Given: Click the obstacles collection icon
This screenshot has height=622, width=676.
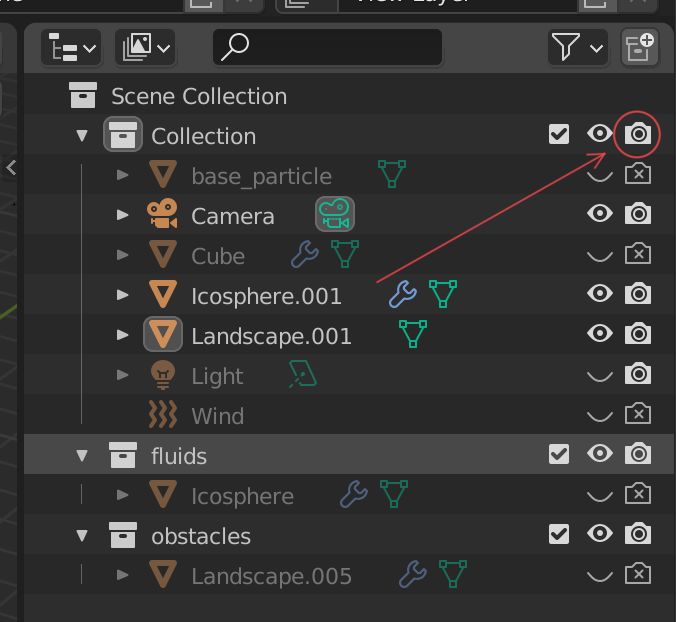Looking at the screenshot, I should coord(123,534).
